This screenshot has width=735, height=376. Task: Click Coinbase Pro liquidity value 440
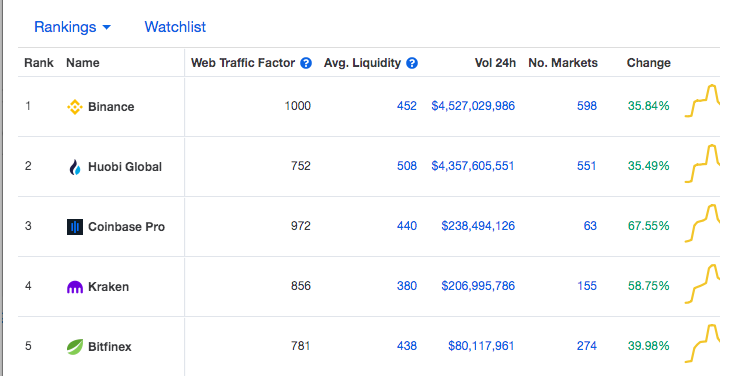[406, 226]
